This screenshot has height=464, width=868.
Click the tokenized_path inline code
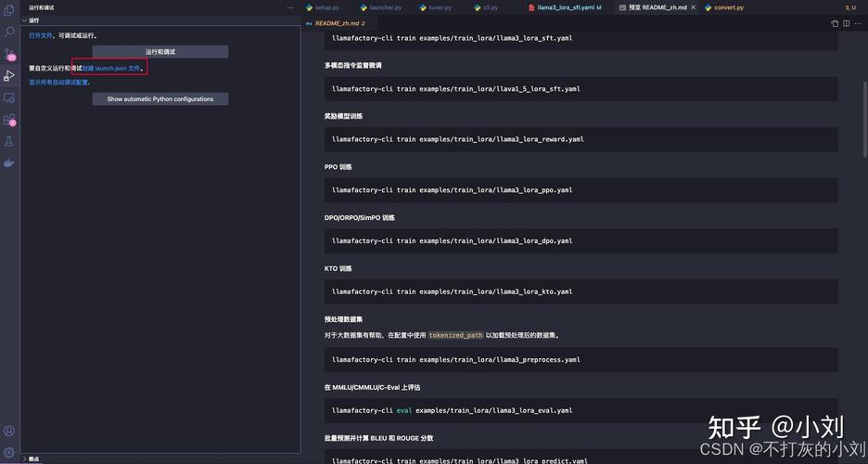coord(455,335)
